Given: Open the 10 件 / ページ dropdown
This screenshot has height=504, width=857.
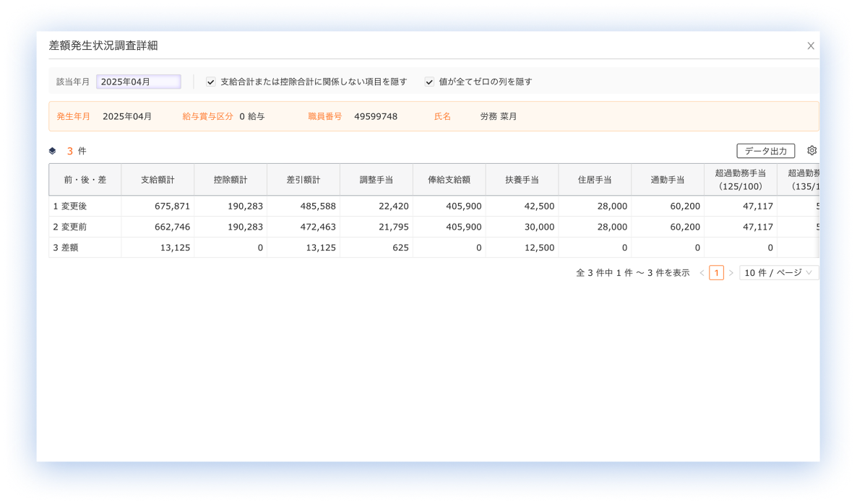Looking at the screenshot, I should [x=779, y=272].
